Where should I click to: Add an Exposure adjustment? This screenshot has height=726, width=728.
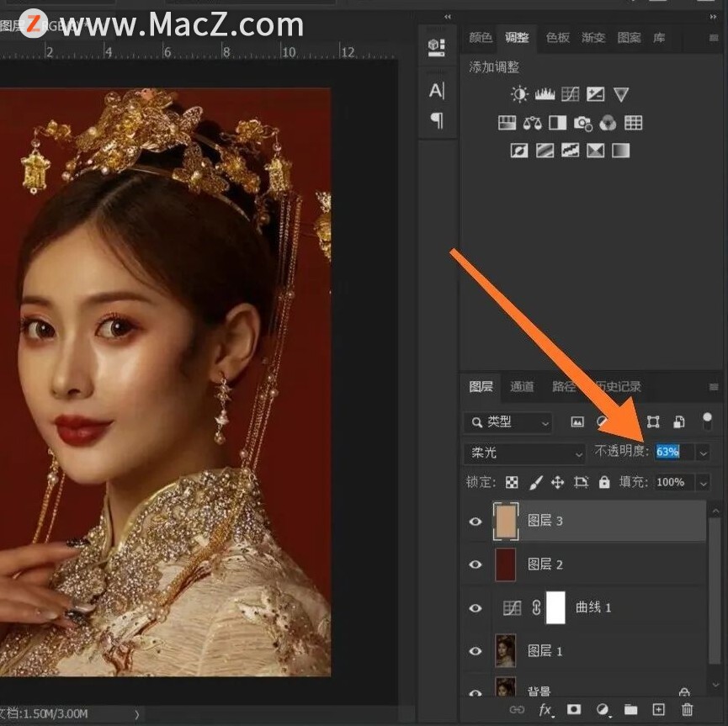coord(595,94)
